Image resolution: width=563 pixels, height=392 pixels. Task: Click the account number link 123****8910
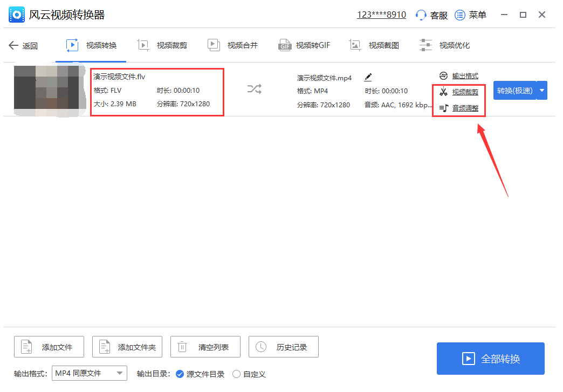(381, 15)
